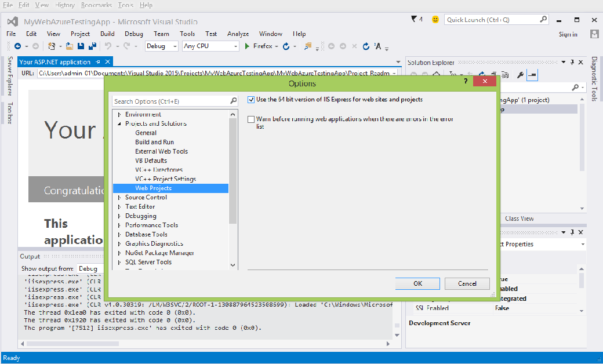The image size is (603, 364).
Task: Toggle Preview Selected Items in Solution Explorer
Action: [x=532, y=75]
